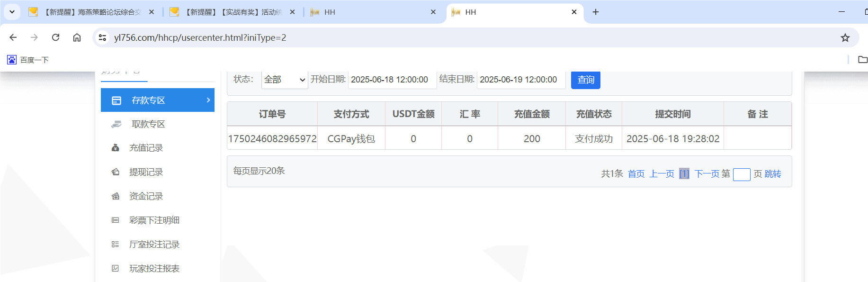The width and height of the screenshot is (868, 282).
Task: Click the 汇率 column header
Action: [x=470, y=114]
